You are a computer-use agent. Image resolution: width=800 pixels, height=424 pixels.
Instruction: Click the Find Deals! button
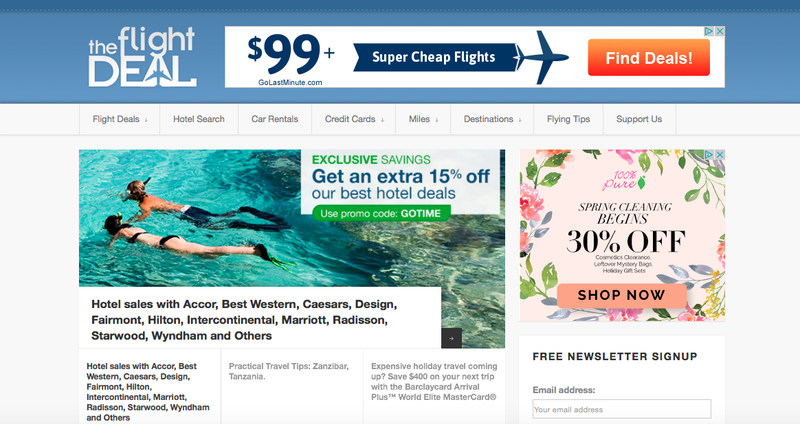[648, 58]
